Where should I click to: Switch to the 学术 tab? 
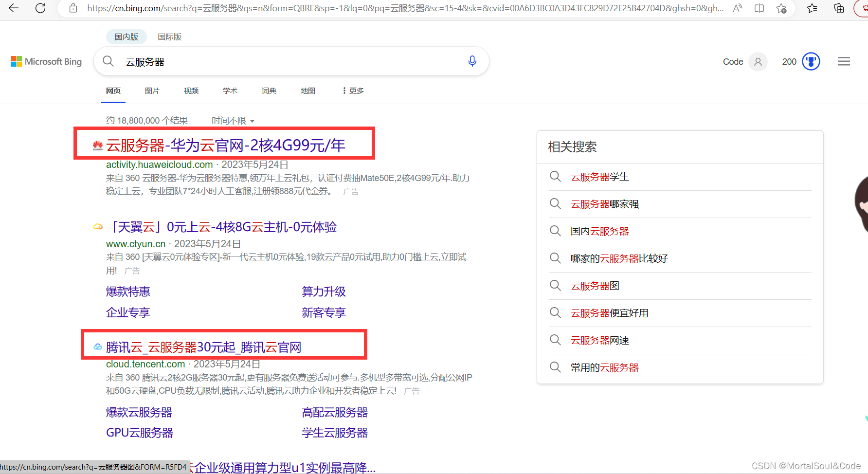point(230,91)
